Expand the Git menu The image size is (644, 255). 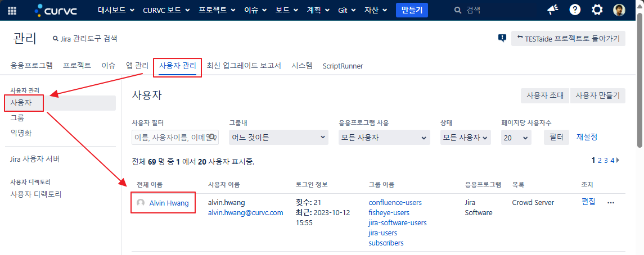(347, 10)
